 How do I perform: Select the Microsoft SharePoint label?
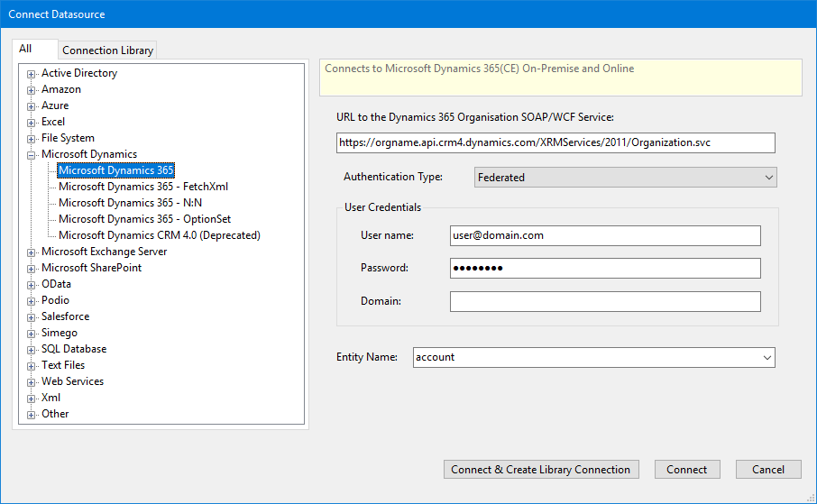91,268
